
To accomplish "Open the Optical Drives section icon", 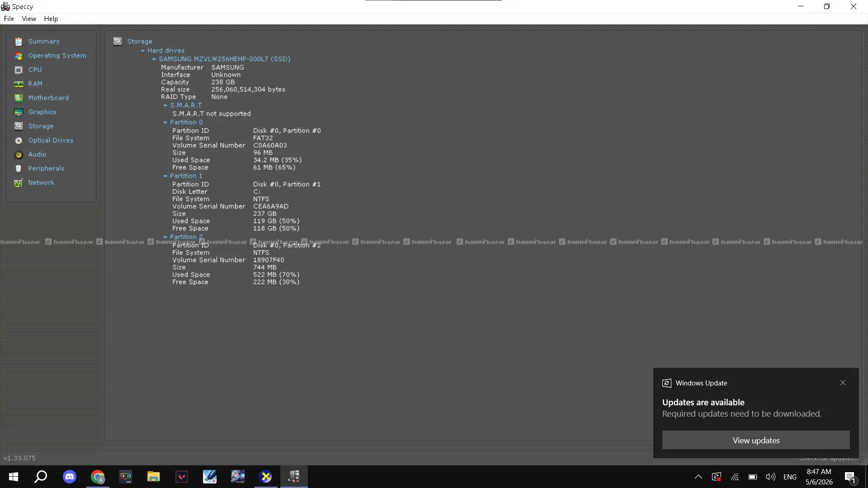I will point(19,141).
